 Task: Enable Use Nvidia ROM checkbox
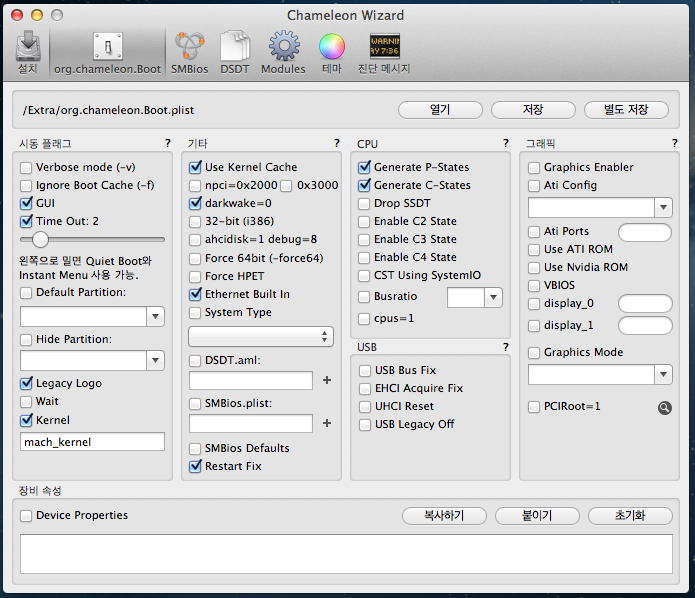534,268
